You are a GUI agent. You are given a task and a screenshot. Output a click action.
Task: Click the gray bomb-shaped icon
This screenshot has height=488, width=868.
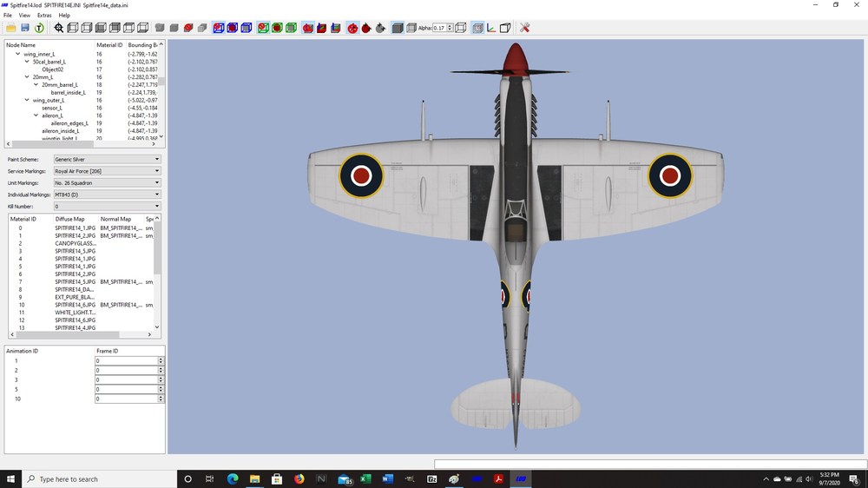click(380, 28)
